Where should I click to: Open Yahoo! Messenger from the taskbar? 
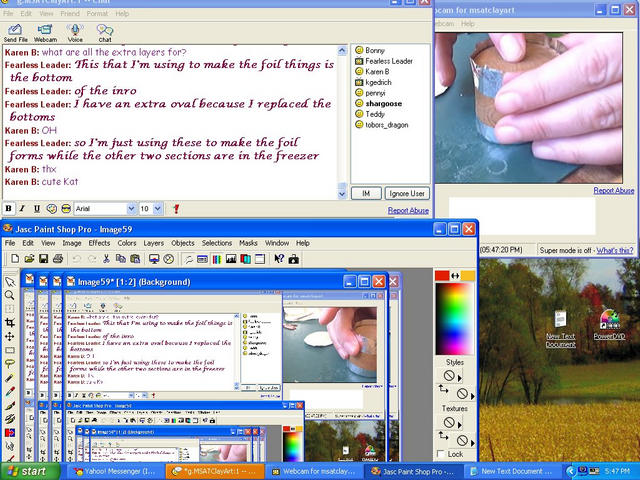[113, 471]
